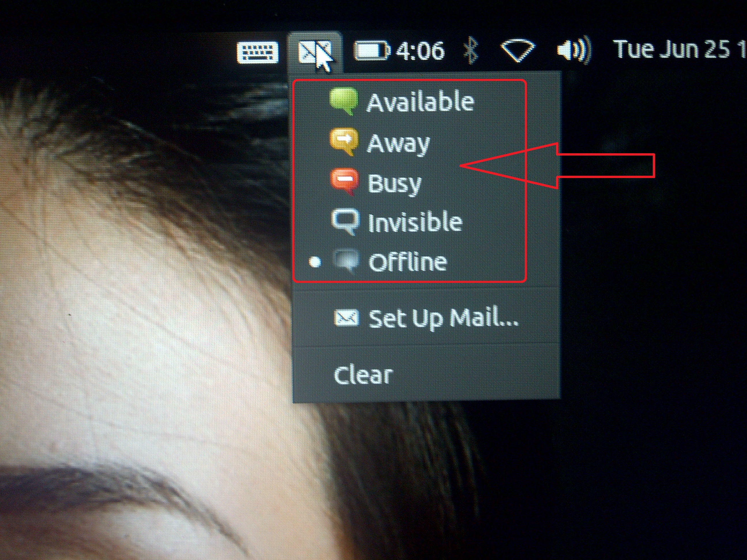Click the orange Away speech bubble icon

(x=344, y=142)
